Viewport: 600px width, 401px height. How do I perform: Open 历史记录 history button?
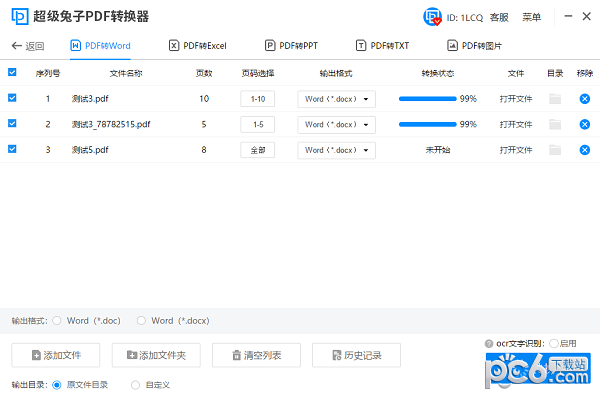coord(357,355)
